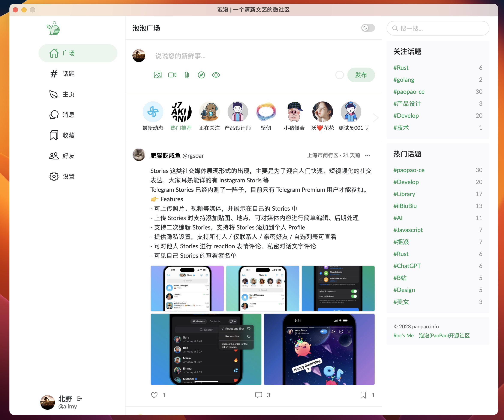Click the Telegram Stories post thumbnail
504x420 pixels.
(187, 287)
